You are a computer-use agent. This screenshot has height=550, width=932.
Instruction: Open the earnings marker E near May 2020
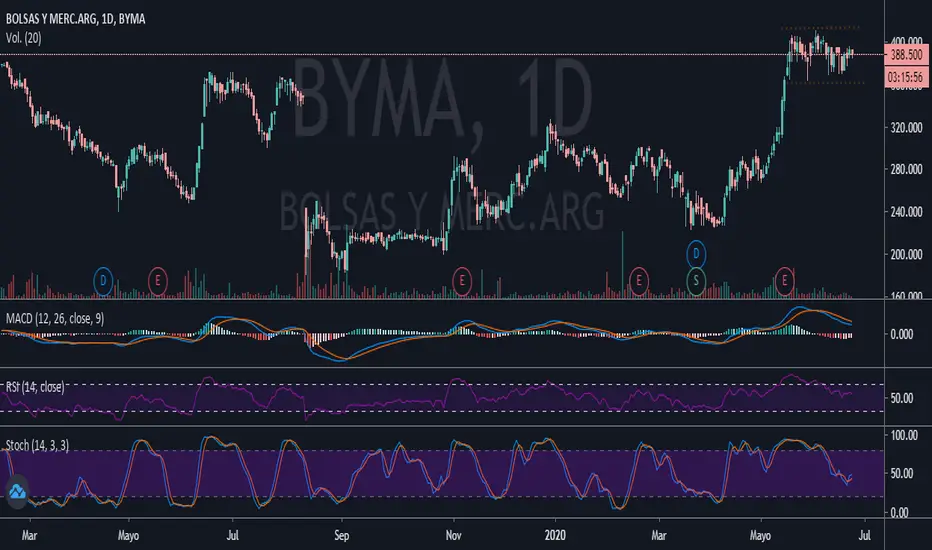click(785, 281)
